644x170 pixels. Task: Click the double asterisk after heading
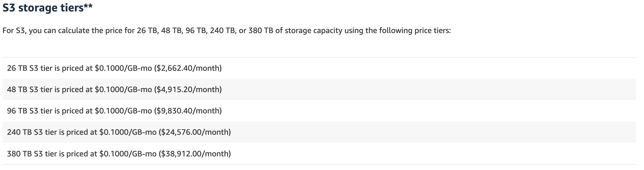pos(88,6)
